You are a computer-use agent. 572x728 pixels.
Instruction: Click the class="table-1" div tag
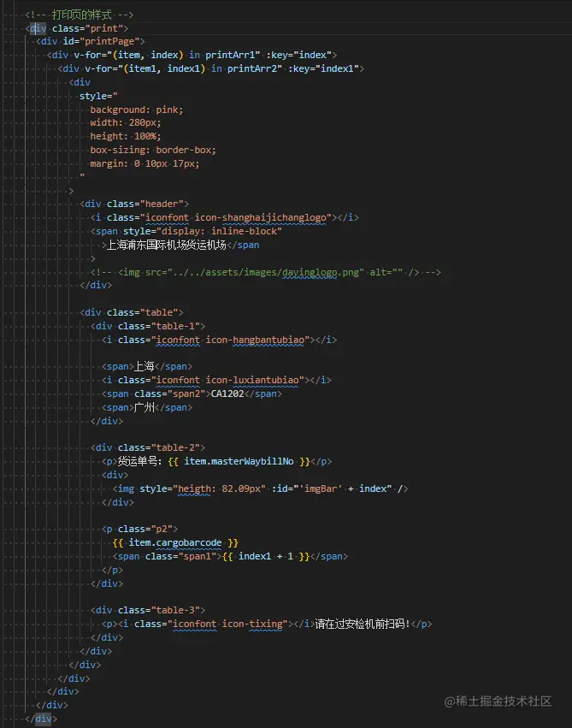coord(148,326)
